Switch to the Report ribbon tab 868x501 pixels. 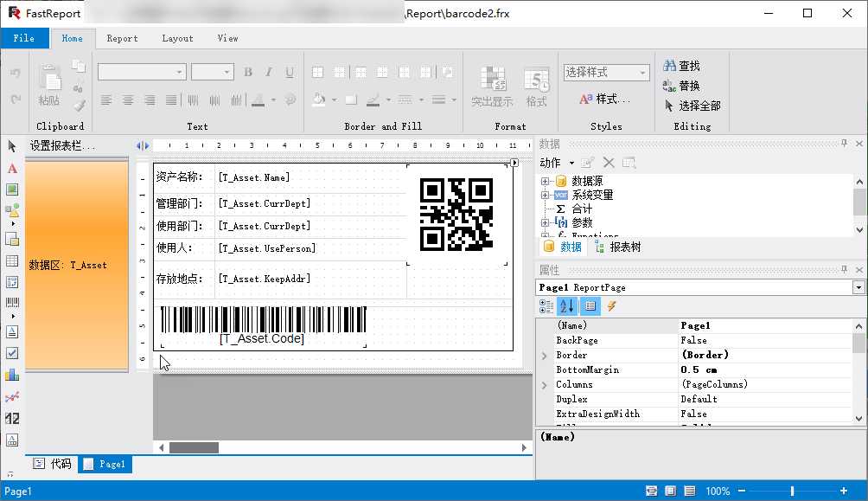point(123,38)
